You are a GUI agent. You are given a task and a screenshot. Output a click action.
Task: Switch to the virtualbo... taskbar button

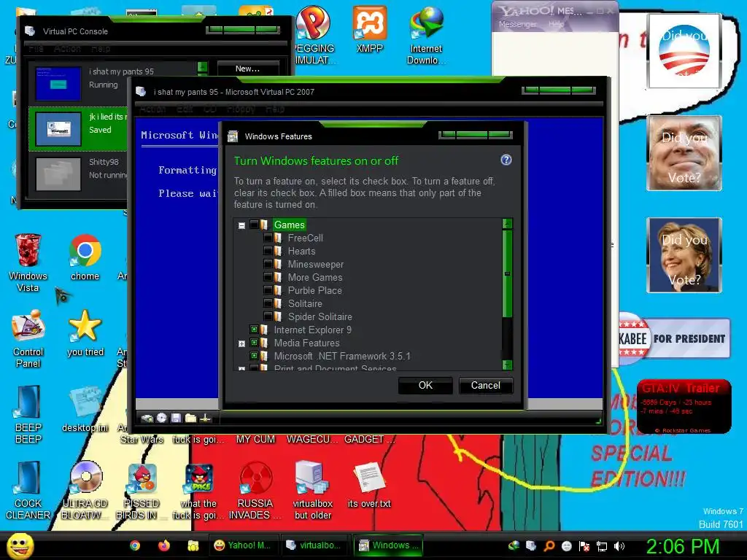click(x=314, y=545)
